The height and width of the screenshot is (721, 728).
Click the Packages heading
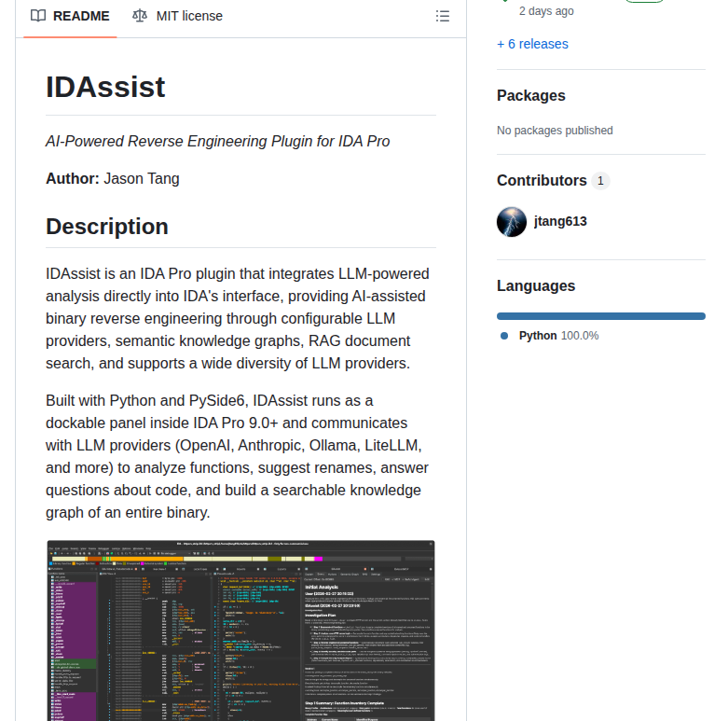pyautogui.click(x=530, y=96)
